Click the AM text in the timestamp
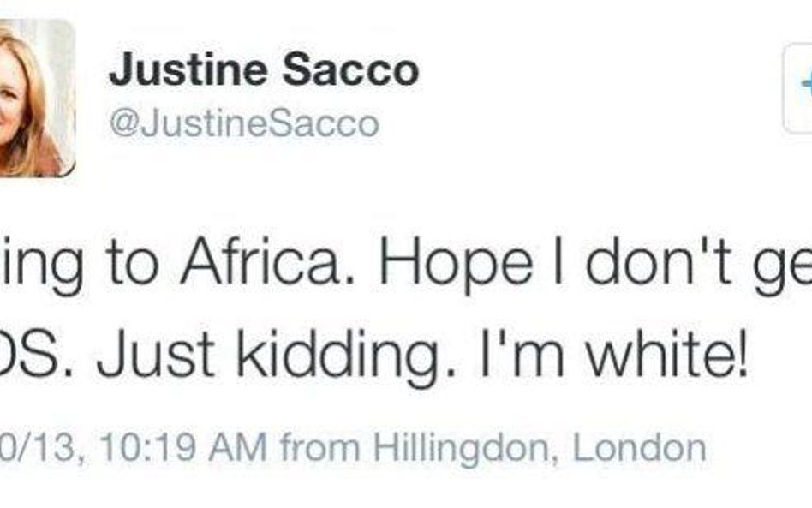 [x=238, y=447]
